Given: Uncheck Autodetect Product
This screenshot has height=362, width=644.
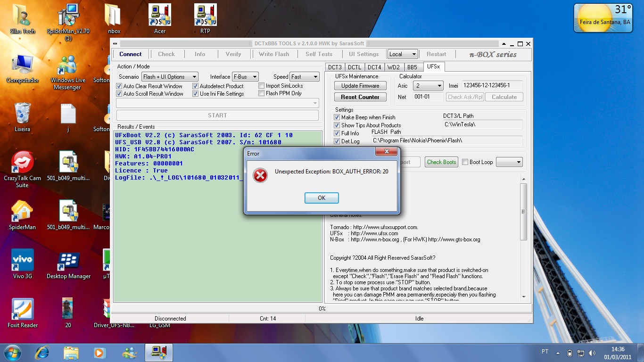Looking at the screenshot, I should (196, 86).
